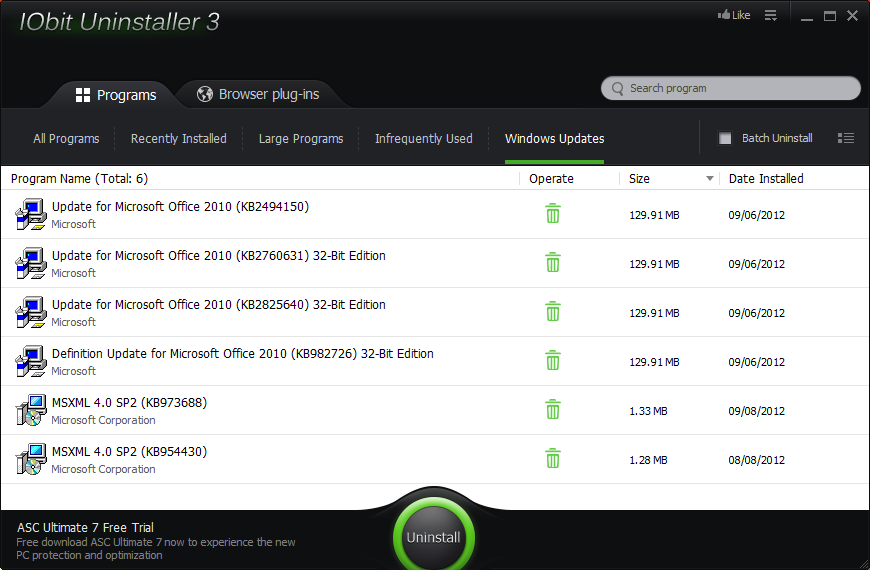Show Large Programs category
Viewport: 870px width, 570px height.
pyautogui.click(x=301, y=139)
